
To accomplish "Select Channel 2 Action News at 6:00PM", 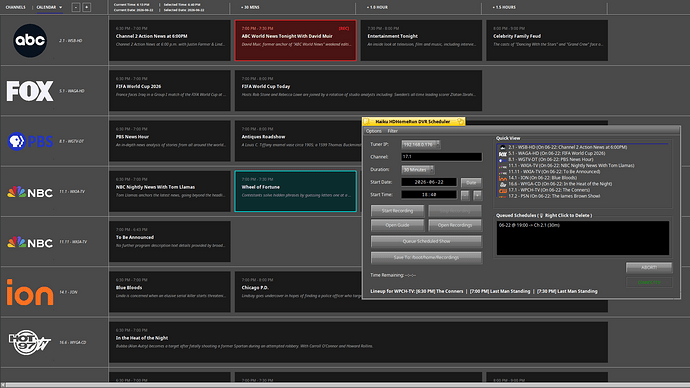I will click(170, 40).
